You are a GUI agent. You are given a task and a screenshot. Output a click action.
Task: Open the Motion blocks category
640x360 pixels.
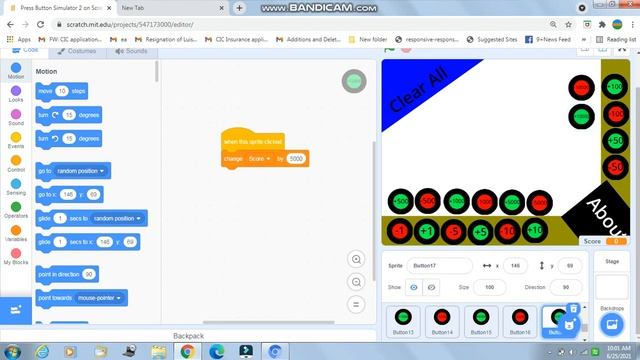click(16, 71)
